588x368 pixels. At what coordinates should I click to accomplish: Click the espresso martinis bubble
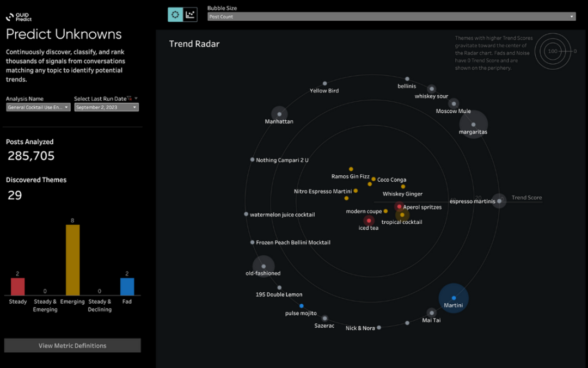[x=499, y=201]
